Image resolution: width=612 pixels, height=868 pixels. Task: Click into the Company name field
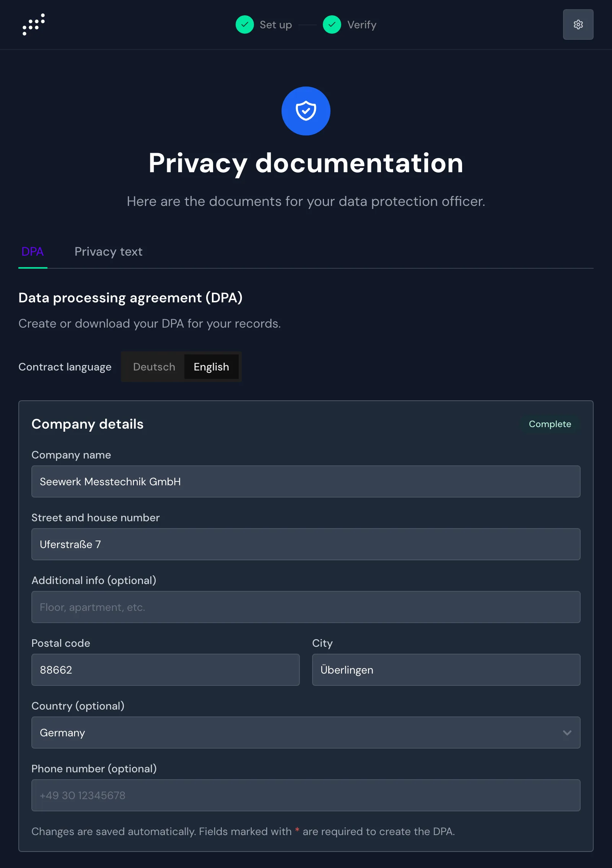point(306,481)
